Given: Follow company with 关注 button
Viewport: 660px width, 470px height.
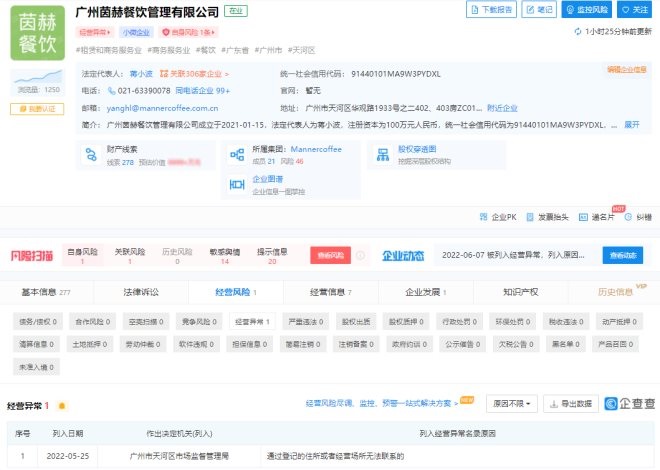Looking at the screenshot, I should [635, 10].
